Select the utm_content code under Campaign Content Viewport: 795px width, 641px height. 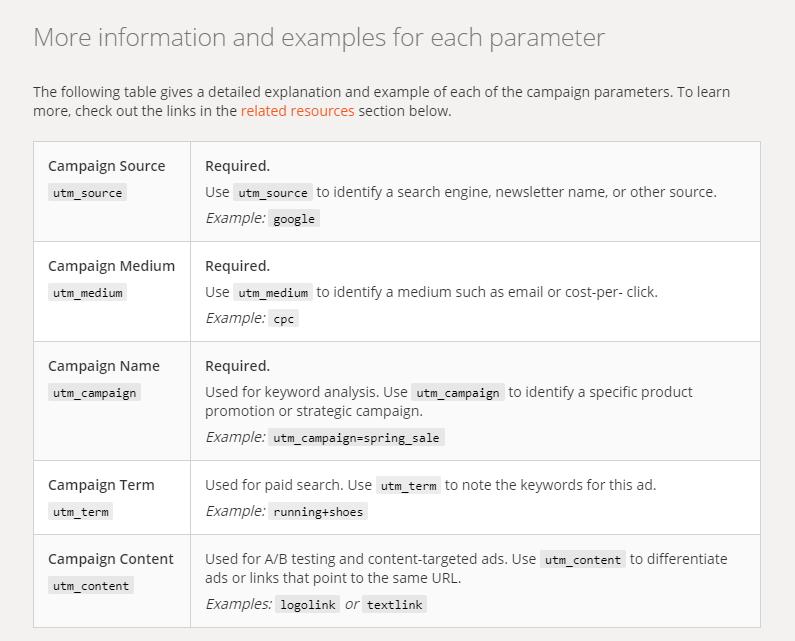pyautogui.click(x=90, y=586)
